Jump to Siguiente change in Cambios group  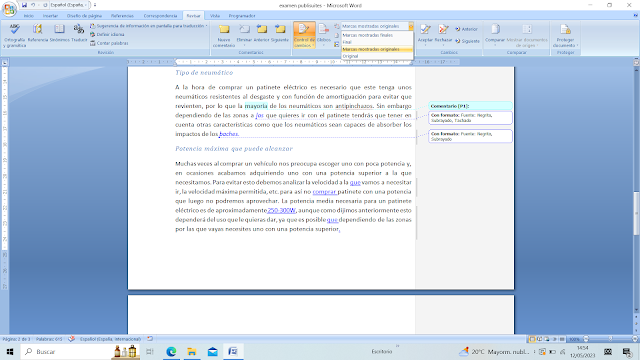point(467,41)
